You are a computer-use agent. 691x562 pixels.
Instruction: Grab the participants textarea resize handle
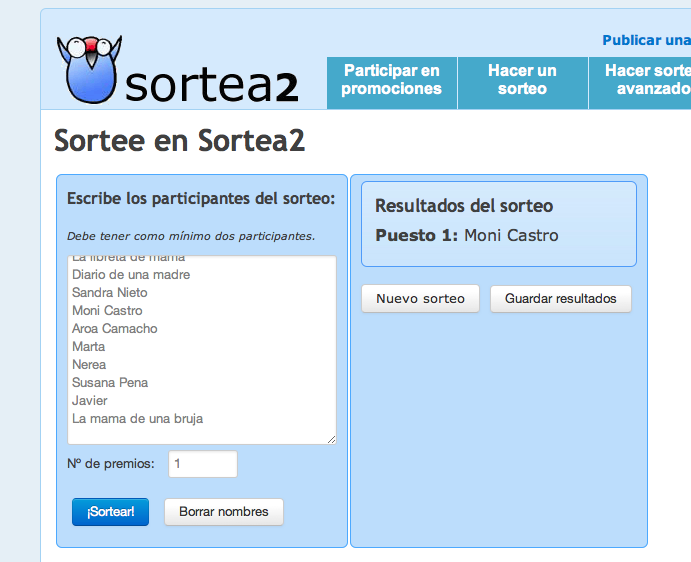[331, 438]
